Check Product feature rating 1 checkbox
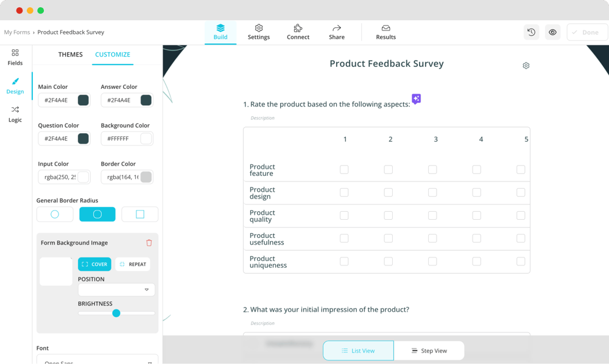 pos(344,170)
